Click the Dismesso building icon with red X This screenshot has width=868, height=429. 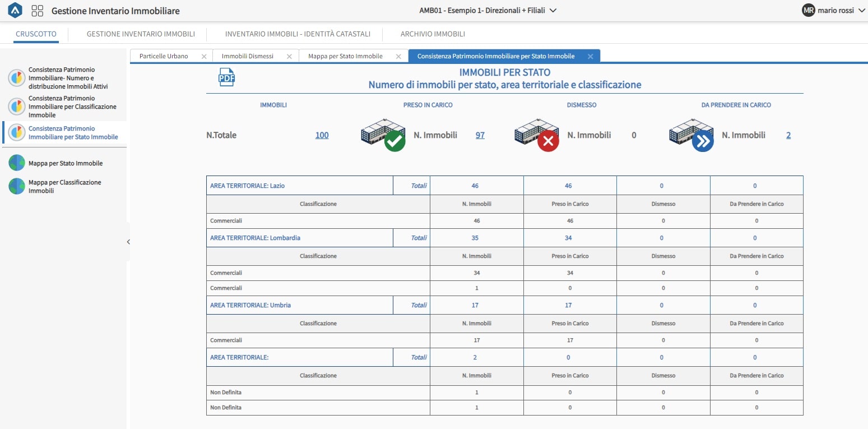coord(537,135)
